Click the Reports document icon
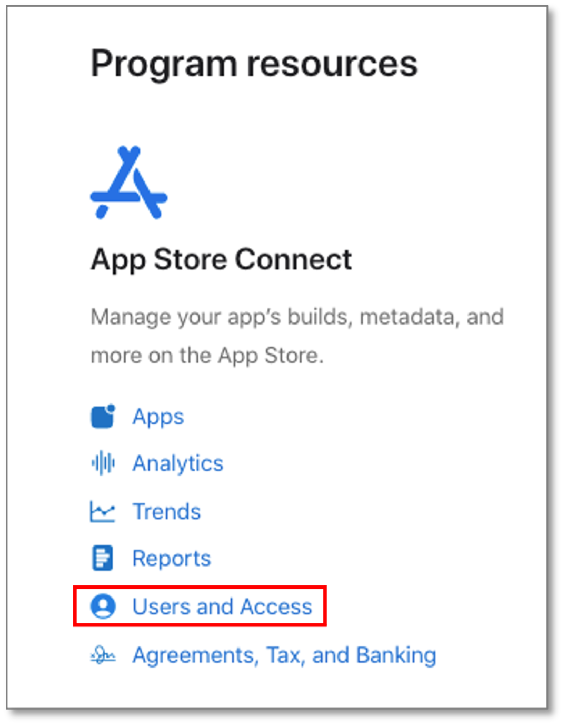This screenshot has width=567, height=728. (103, 558)
